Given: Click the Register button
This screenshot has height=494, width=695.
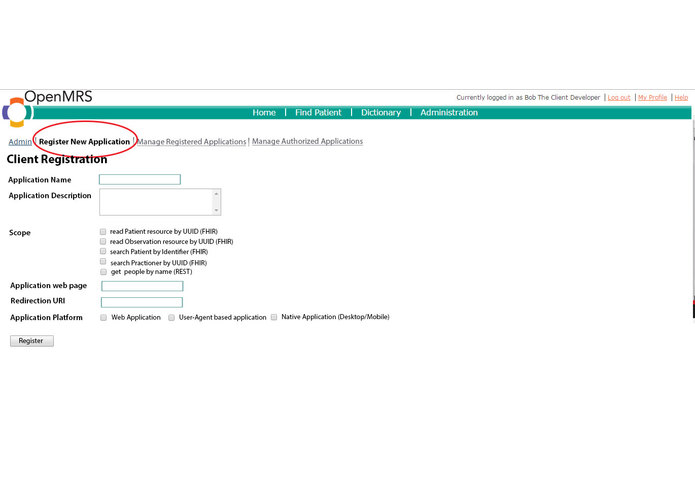Looking at the screenshot, I should pos(32,341).
